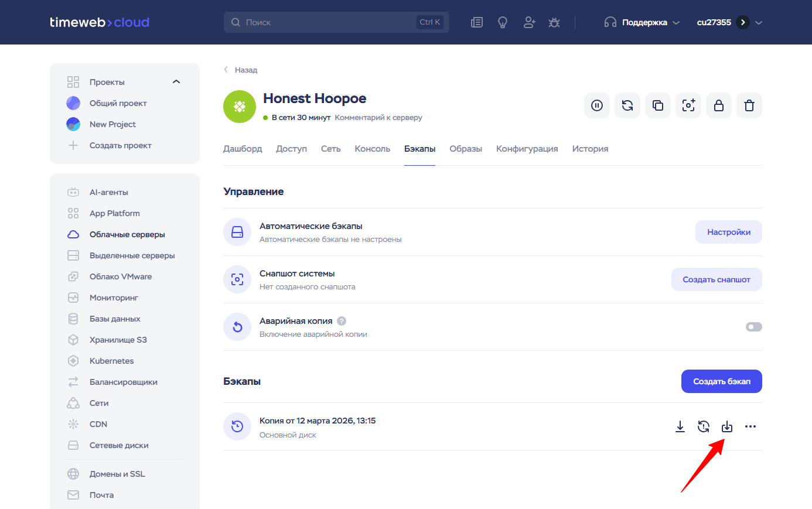Click the lightbulb ideas icon
Image resolution: width=812 pixels, height=509 pixels.
(x=502, y=22)
